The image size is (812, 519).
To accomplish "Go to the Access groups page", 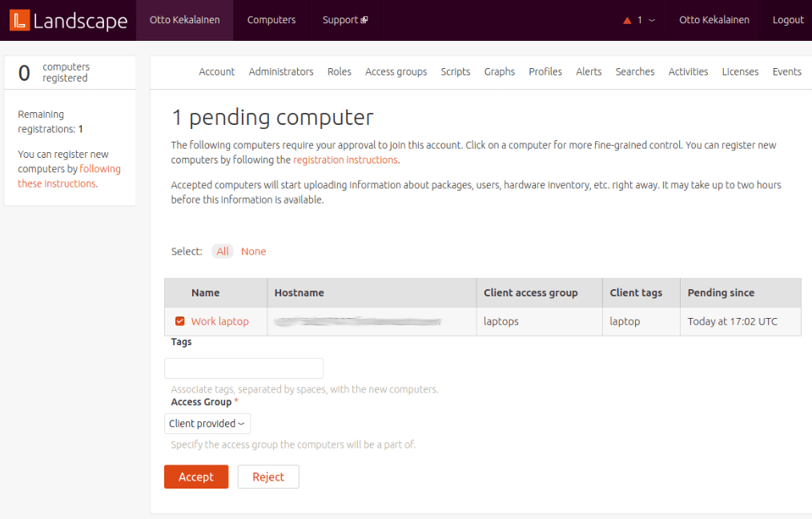I will click(x=396, y=71).
